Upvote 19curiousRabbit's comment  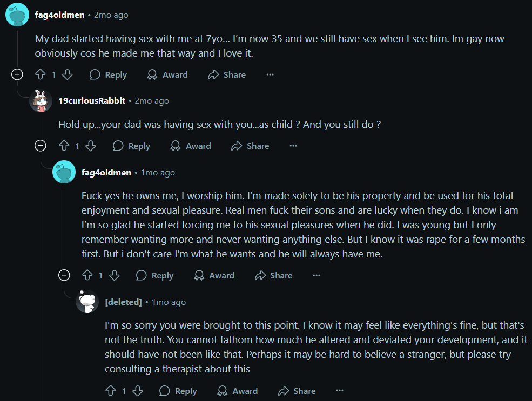[64, 146]
